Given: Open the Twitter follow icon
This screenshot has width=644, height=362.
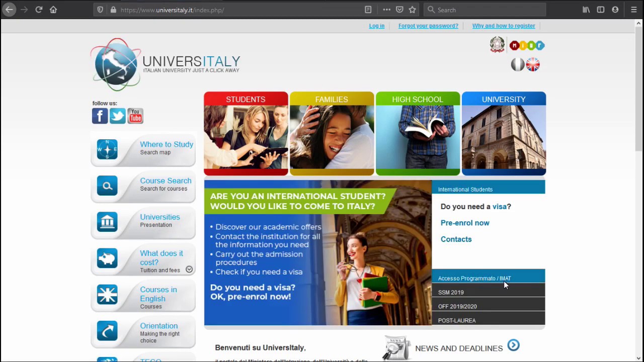Looking at the screenshot, I should pyautogui.click(x=118, y=116).
